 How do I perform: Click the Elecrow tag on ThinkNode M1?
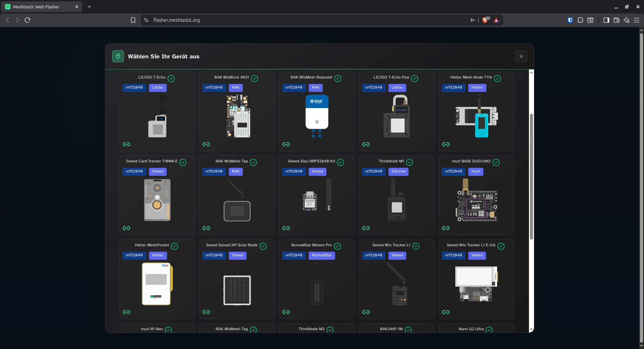398,171
